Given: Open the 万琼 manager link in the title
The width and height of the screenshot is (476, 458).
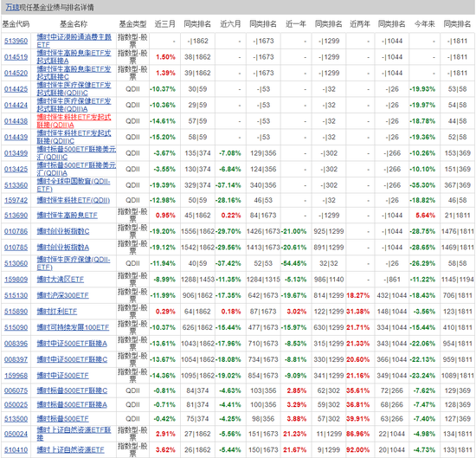Looking at the screenshot, I should click(x=12, y=7).
